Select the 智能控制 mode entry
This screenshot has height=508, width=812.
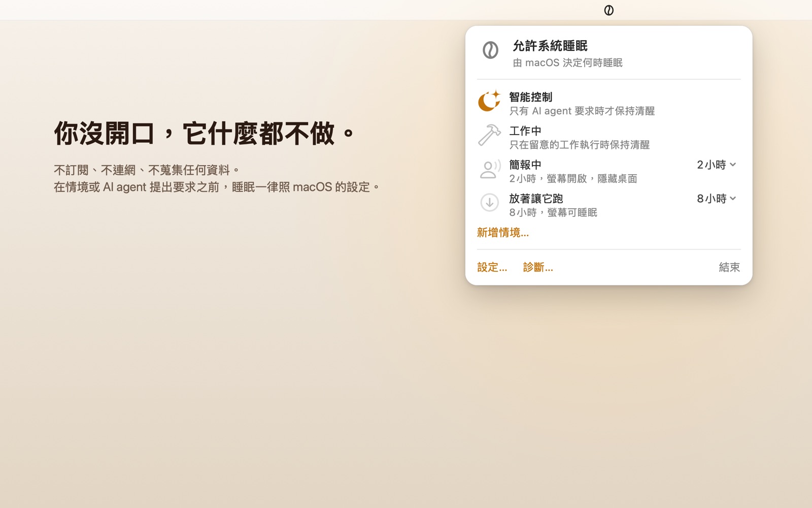[608, 103]
